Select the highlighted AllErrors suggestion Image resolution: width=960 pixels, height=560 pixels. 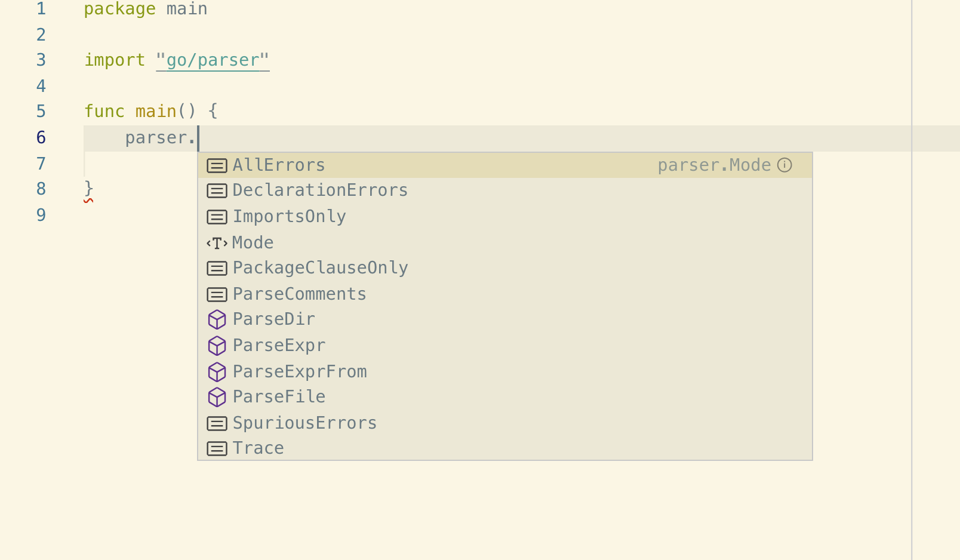(x=278, y=165)
